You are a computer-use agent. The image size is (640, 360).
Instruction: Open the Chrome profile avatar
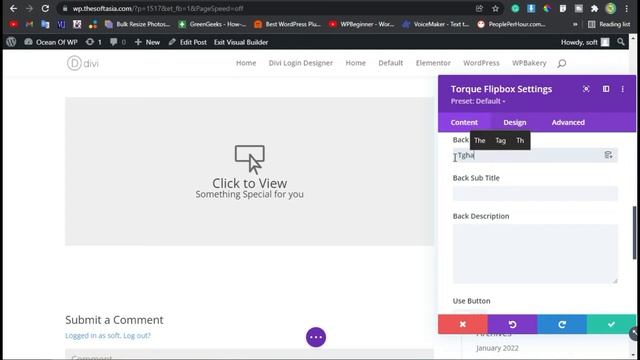click(611, 9)
